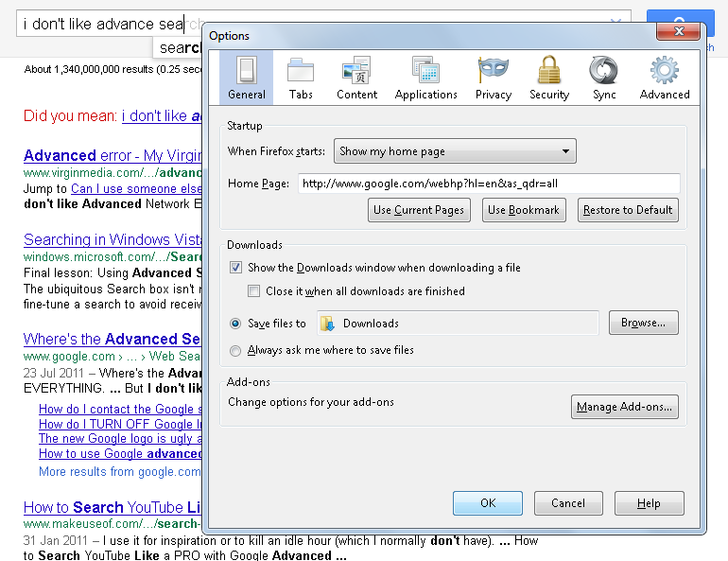Click the Use Current Pages button

tap(419, 210)
